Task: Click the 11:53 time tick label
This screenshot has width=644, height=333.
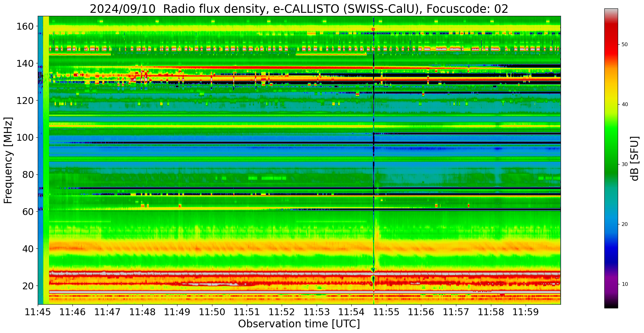Action: point(317,312)
